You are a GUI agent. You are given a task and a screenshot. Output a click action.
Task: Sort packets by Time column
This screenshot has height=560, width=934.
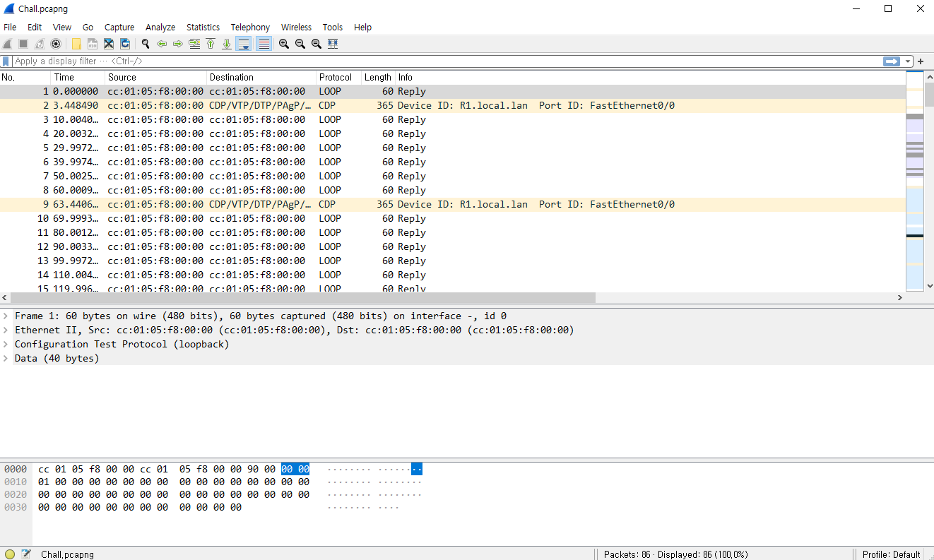78,77
